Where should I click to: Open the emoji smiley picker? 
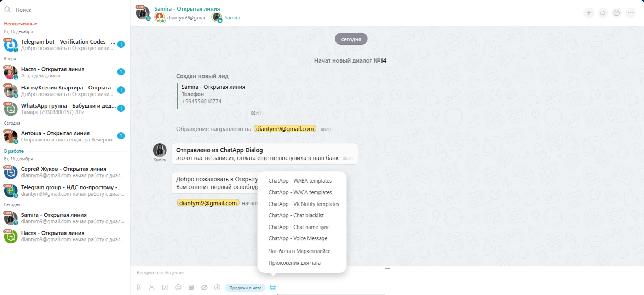tap(178, 288)
